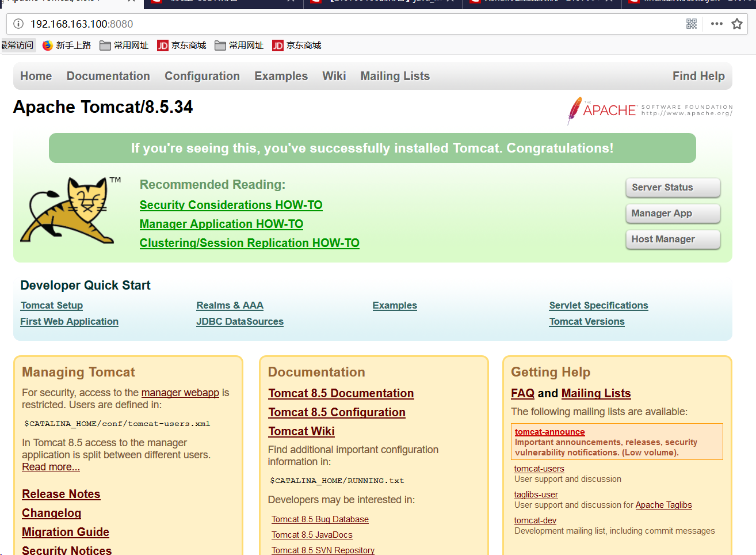
Task: Open the tomcat-announce mailing list link
Action: tap(549, 432)
